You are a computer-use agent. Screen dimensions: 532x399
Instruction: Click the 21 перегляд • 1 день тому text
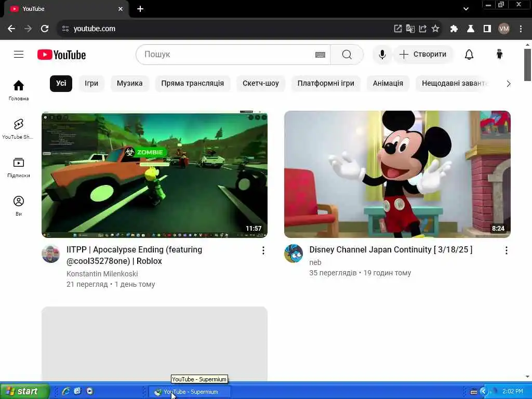coord(111,284)
